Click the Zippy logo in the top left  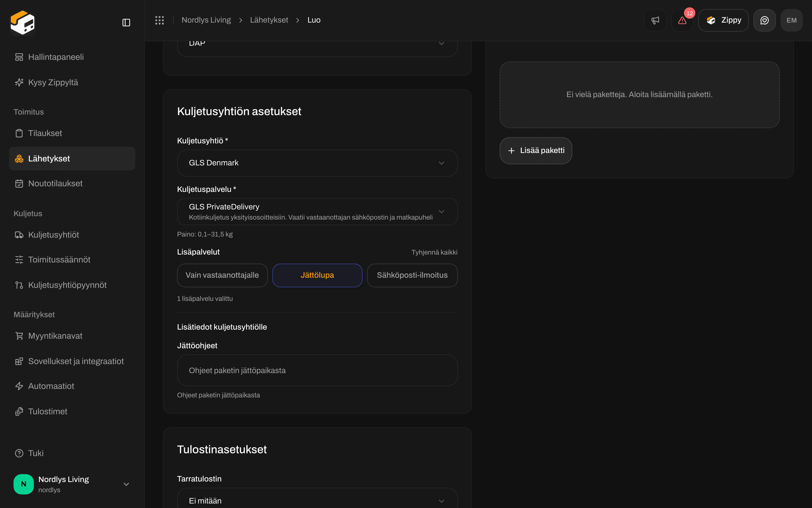click(23, 23)
